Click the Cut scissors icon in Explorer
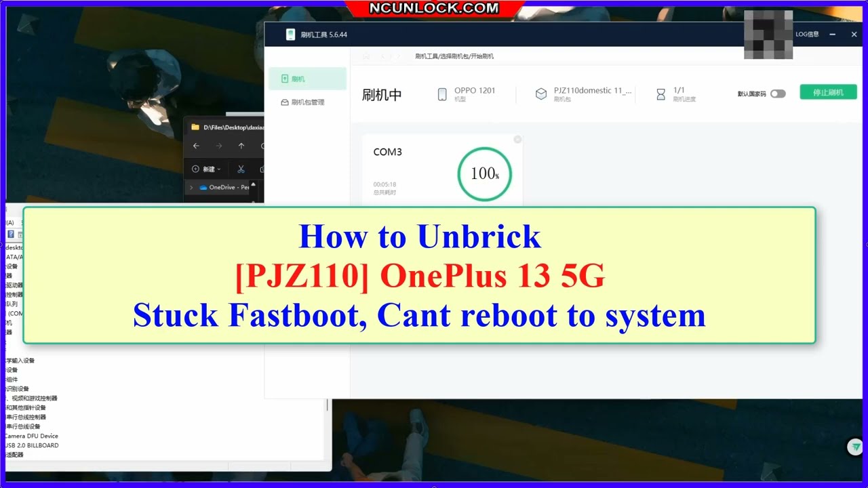 [x=241, y=169]
